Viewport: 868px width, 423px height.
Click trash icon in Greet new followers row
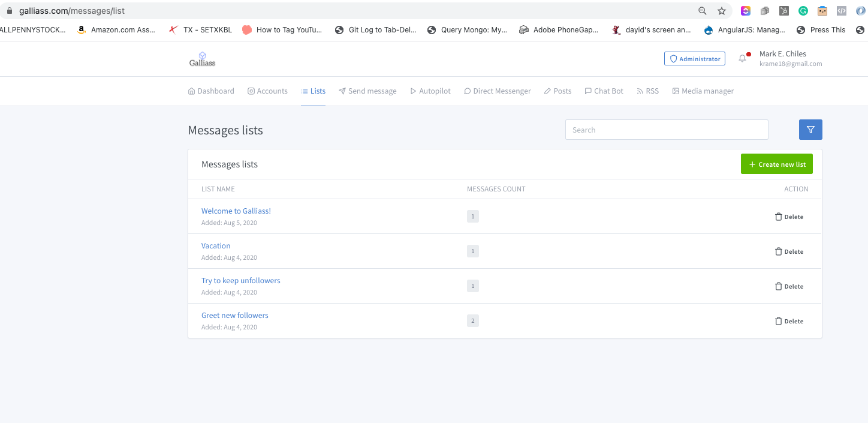click(x=778, y=321)
